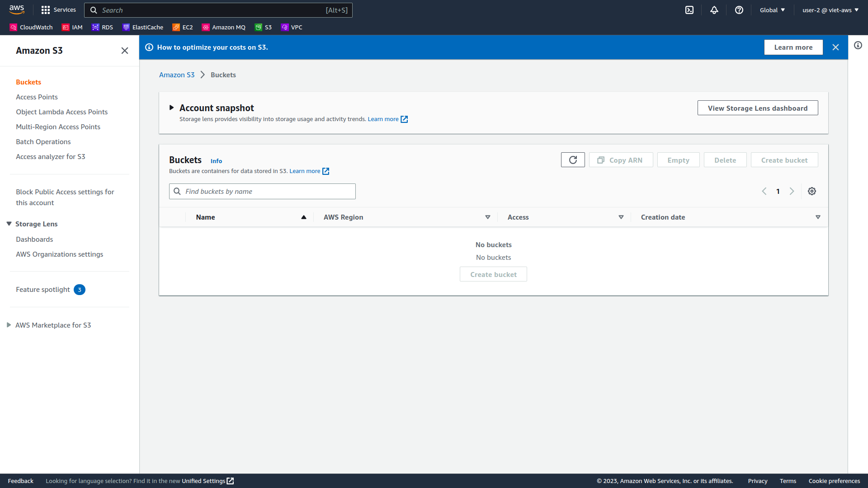
Task: Click Learn more under Account snapshot
Action: 387,119
